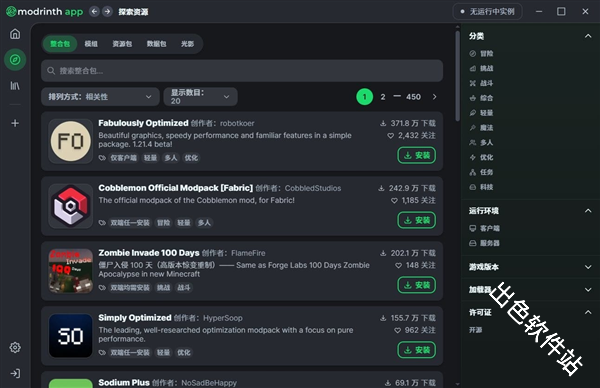Collapse the 运行环境 section
The height and width of the screenshot is (388, 600).
[588, 211]
